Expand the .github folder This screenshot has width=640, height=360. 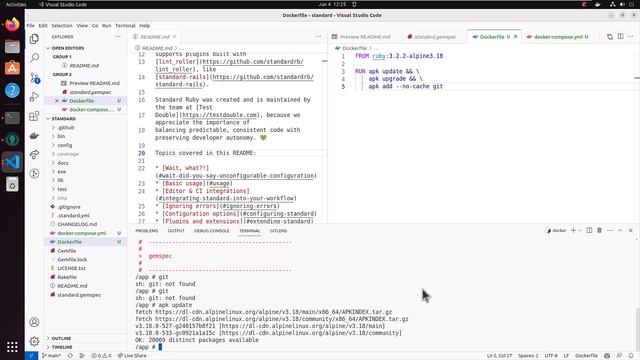coord(66,127)
